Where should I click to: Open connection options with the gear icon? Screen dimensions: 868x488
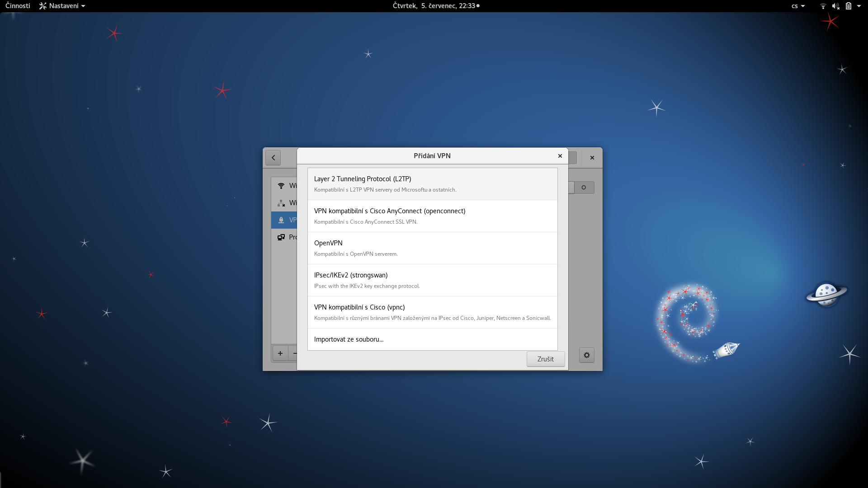coord(586,355)
